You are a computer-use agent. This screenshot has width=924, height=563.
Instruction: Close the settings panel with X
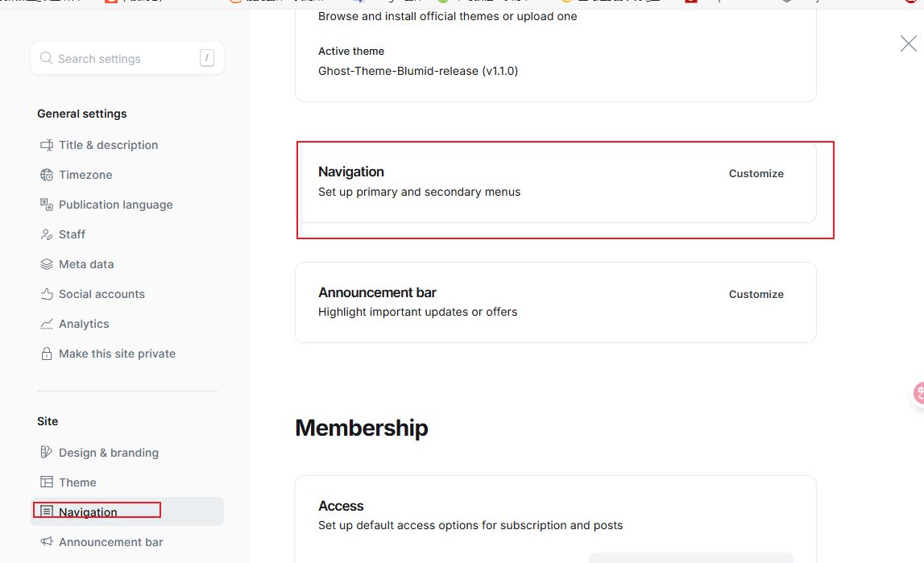908,43
